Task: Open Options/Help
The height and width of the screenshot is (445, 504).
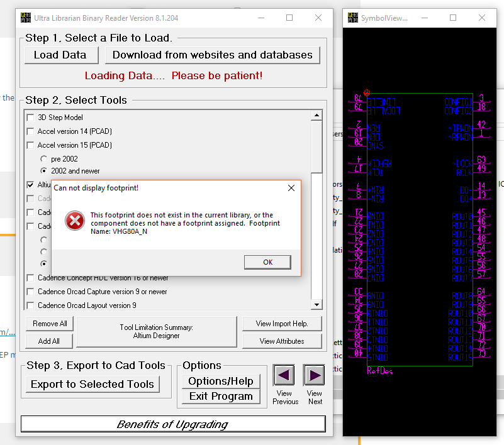Action: [221, 381]
